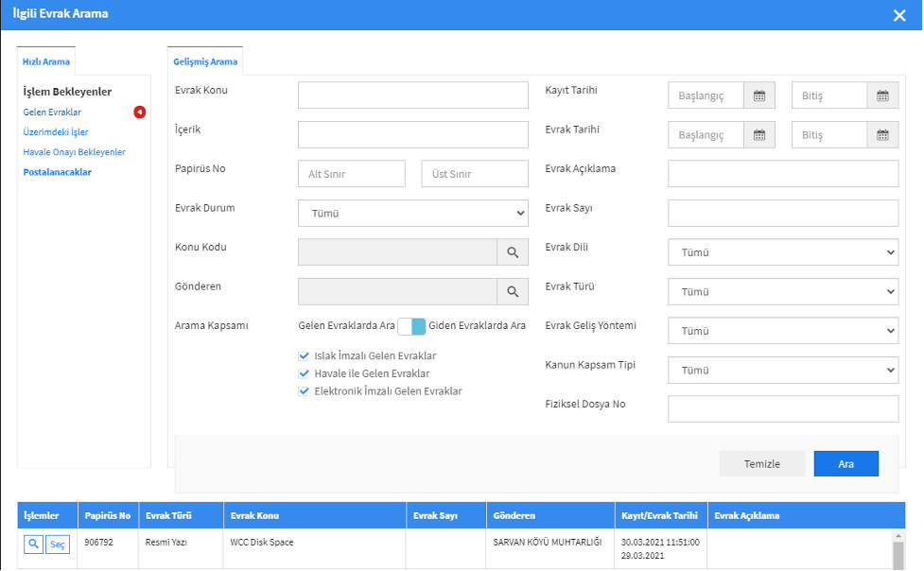
Task: Click Evrak Sayı column header
Action: click(x=446, y=515)
